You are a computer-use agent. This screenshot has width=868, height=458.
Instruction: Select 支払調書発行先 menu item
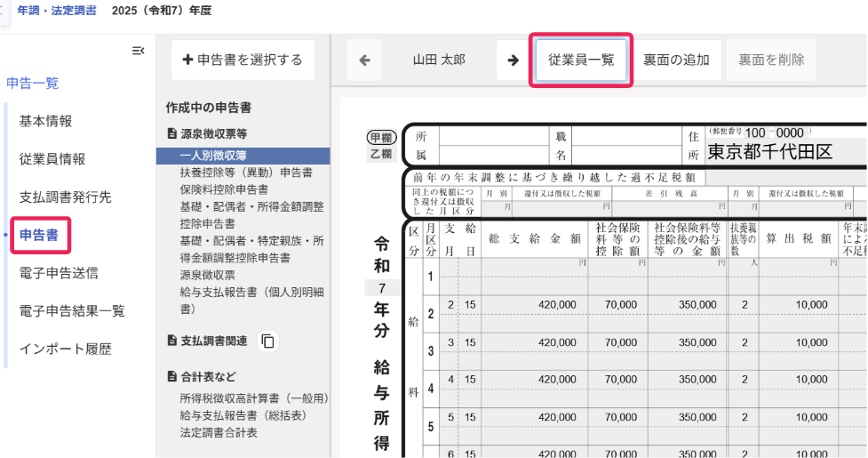[x=65, y=197]
